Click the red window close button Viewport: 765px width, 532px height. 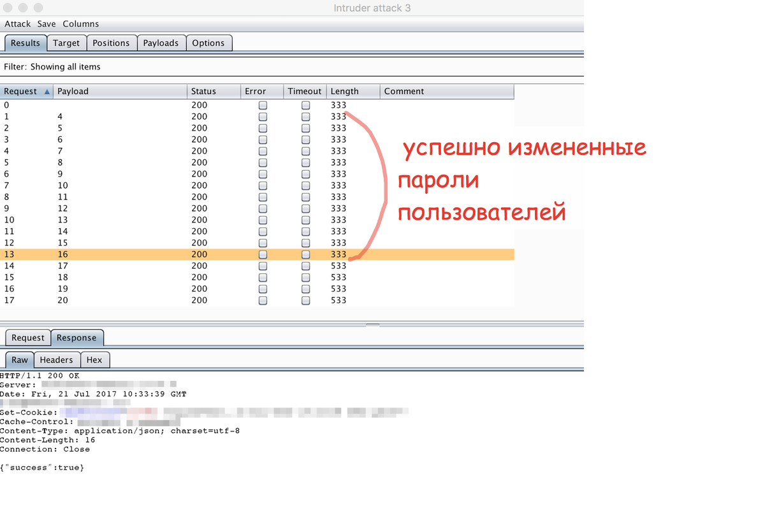[x=8, y=8]
